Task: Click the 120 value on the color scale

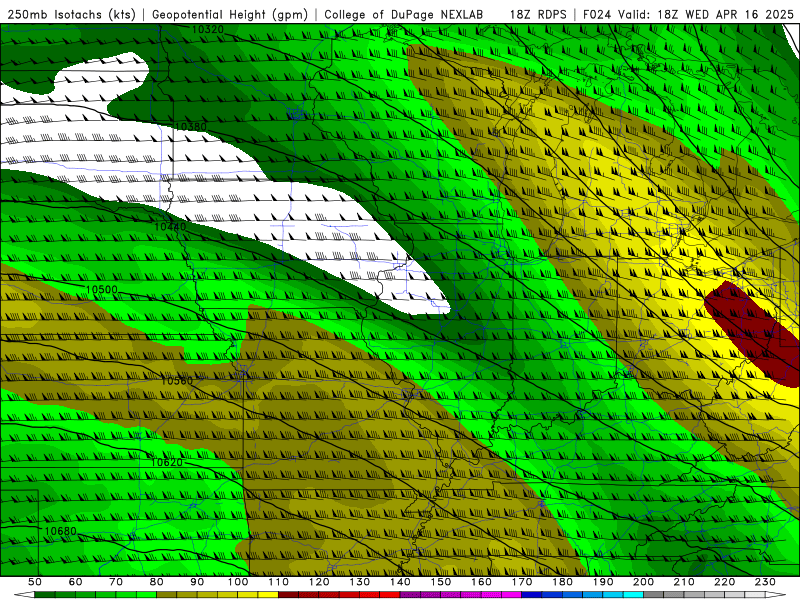Action: point(319,582)
